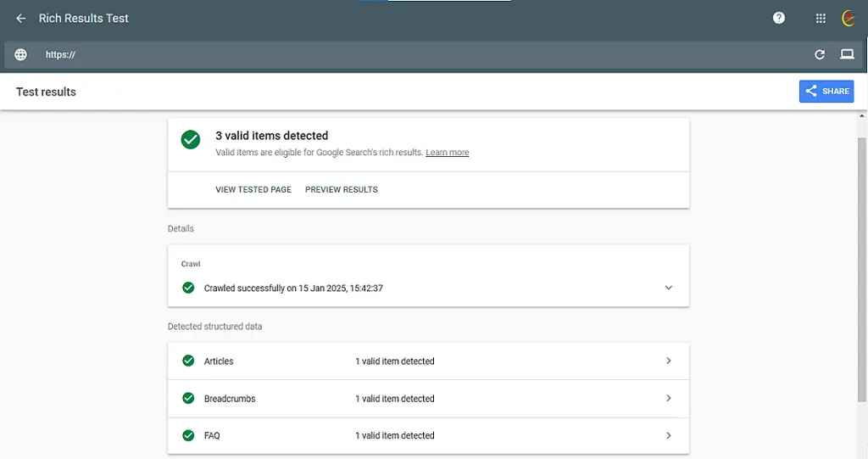
Task: Open Breadcrumbs row arrow
Action: click(x=669, y=398)
